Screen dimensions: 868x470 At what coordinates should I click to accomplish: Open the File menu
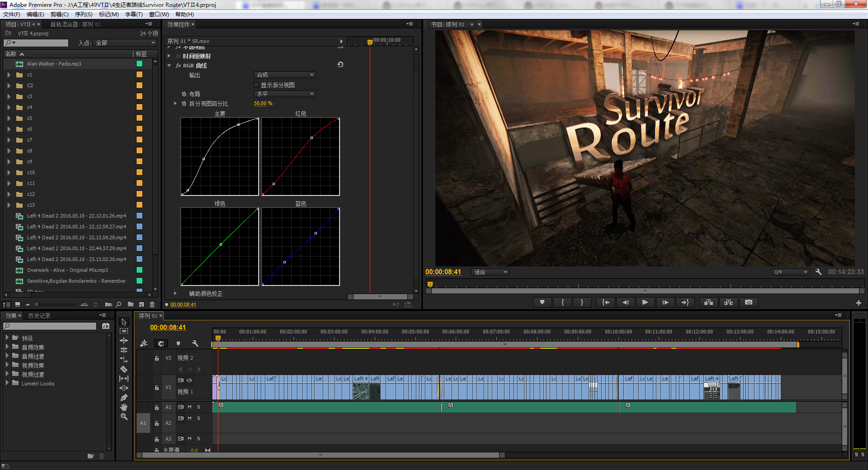[12, 14]
